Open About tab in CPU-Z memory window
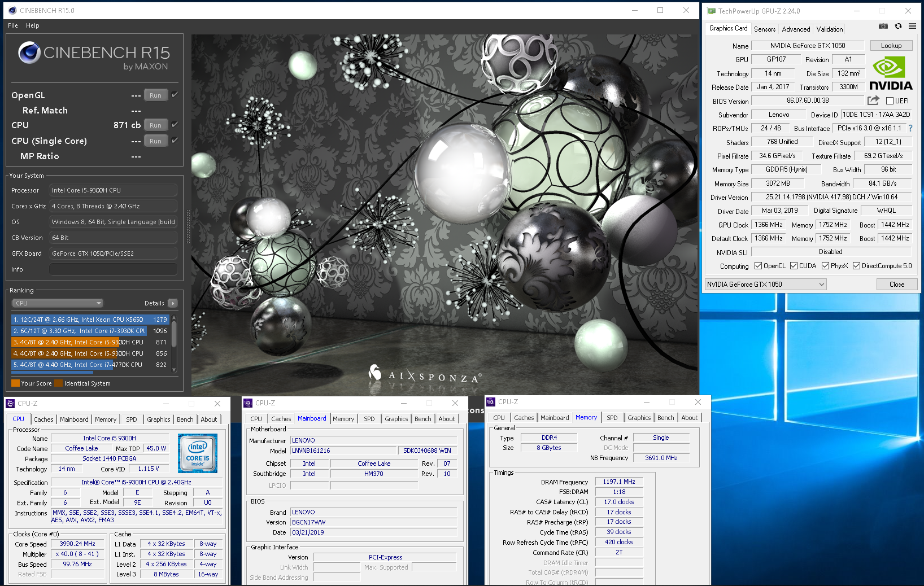 689,418
